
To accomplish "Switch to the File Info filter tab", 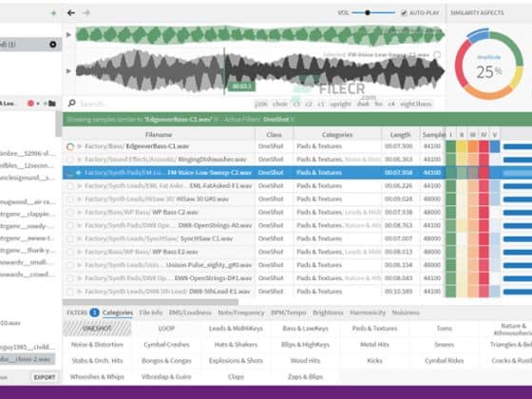I will (x=151, y=313).
